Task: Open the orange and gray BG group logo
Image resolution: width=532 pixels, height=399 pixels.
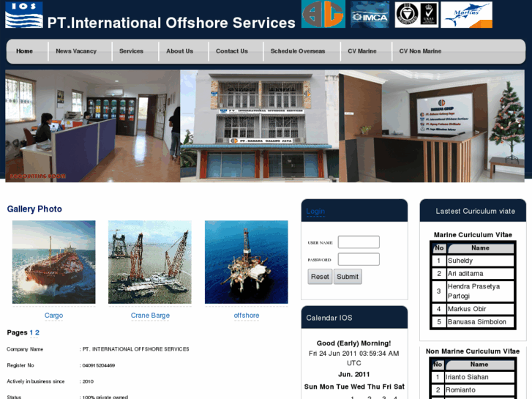Action: 323,14
